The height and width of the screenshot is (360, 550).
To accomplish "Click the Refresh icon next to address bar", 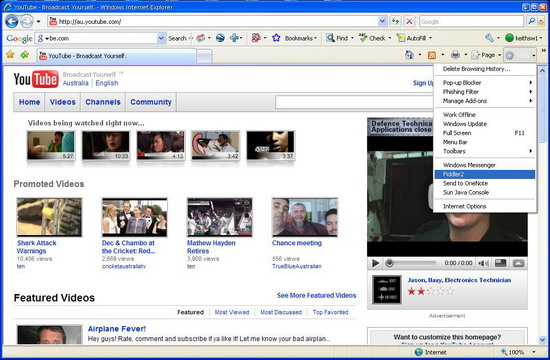I will (395, 21).
